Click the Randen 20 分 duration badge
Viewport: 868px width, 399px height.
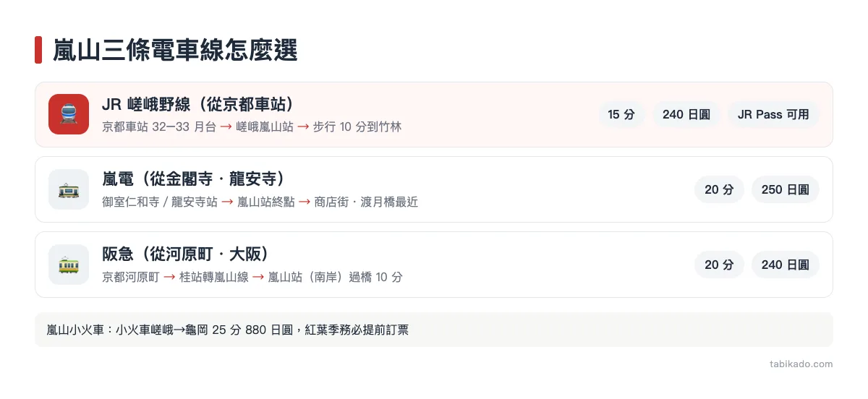point(719,189)
